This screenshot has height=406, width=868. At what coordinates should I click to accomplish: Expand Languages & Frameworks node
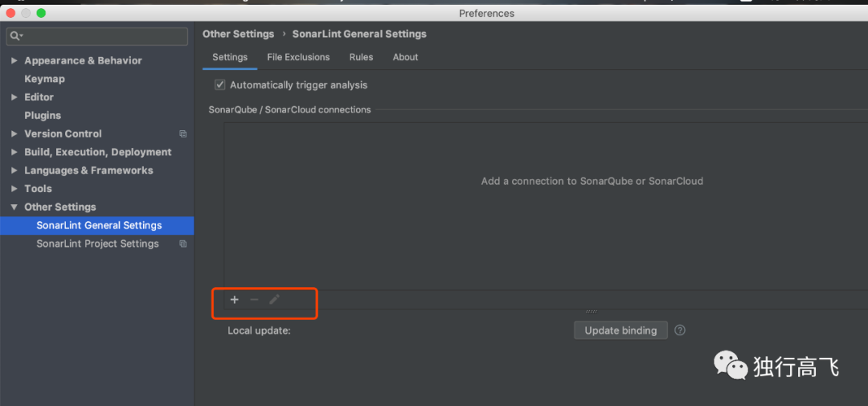tap(14, 170)
